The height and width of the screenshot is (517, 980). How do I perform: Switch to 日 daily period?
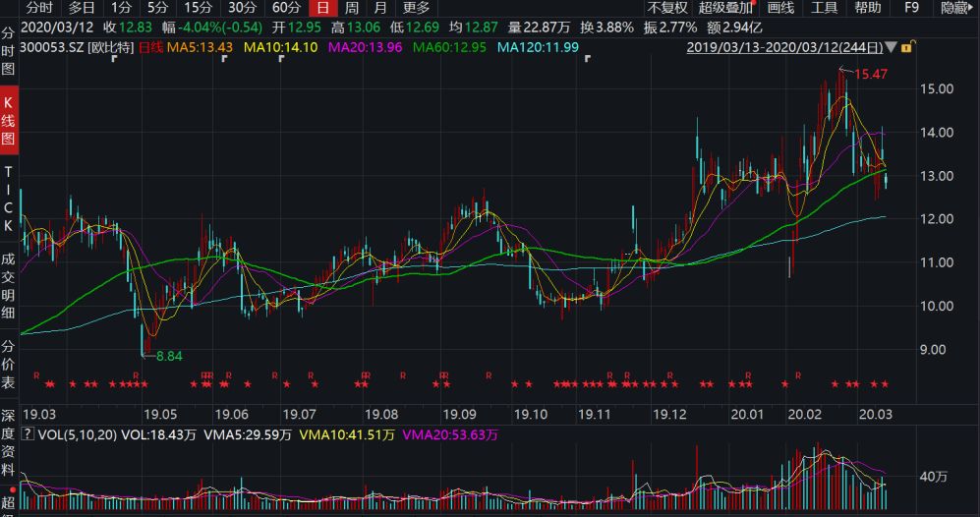tap(321, 8)
